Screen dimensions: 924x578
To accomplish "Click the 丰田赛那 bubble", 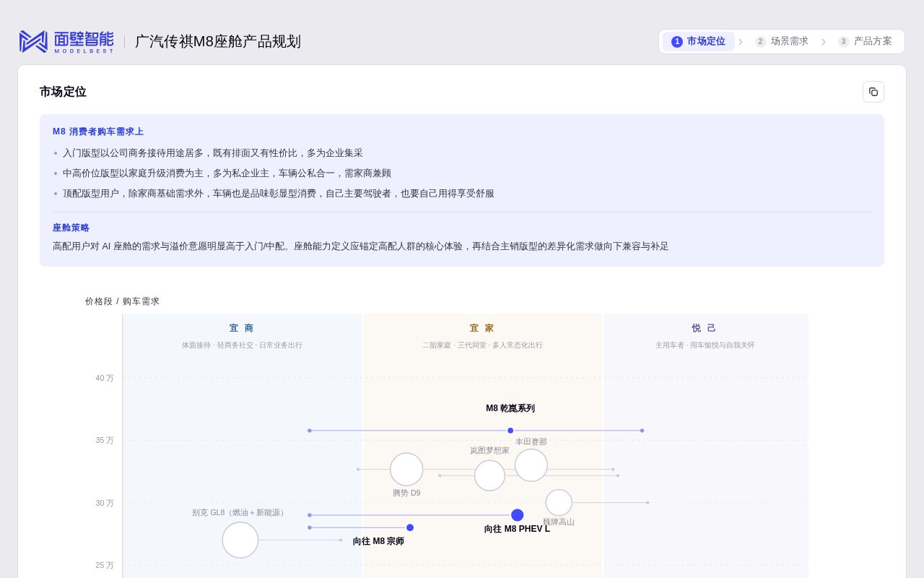I will (531, 465).
